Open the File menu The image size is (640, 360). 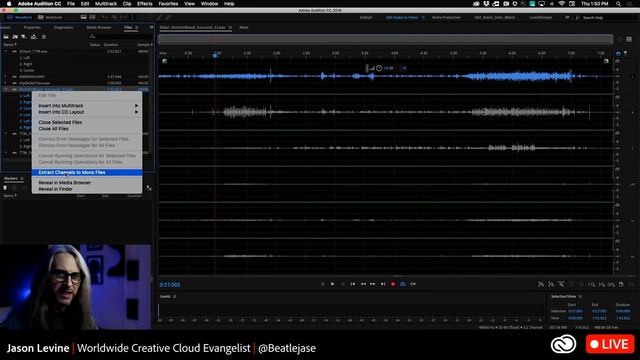[71, 4]
